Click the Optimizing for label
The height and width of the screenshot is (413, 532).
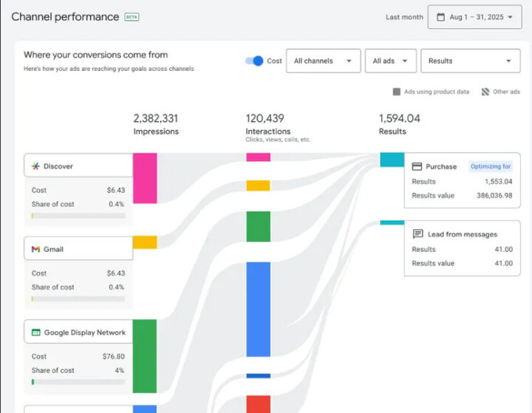[491, 166]
